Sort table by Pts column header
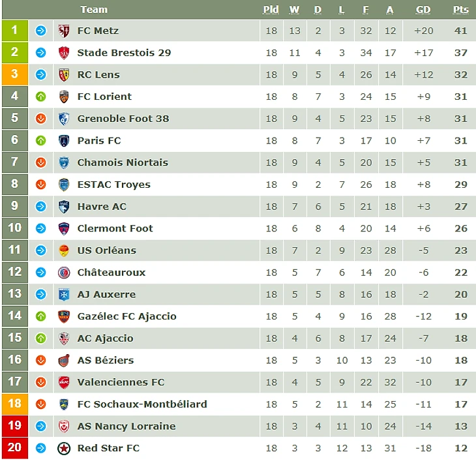 tap(460, 10)
